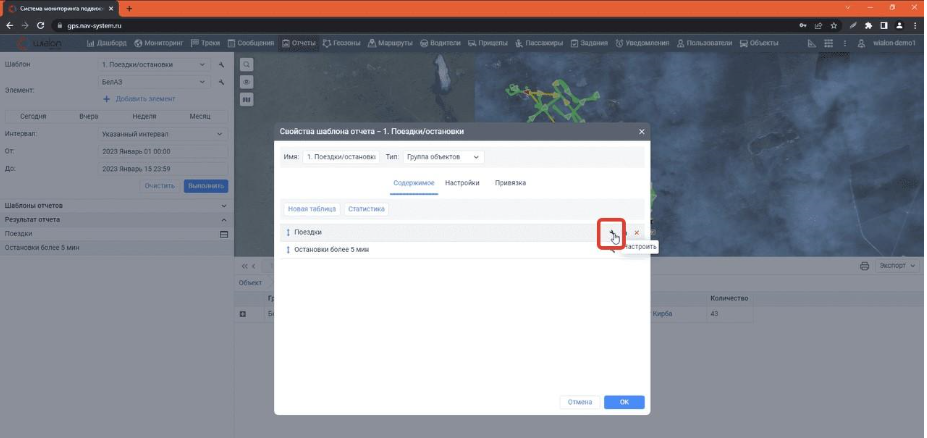927x438 pixels.
Task: Click the drag handle icon beside Остановки более 5 мин
Action: coord(288,249)
